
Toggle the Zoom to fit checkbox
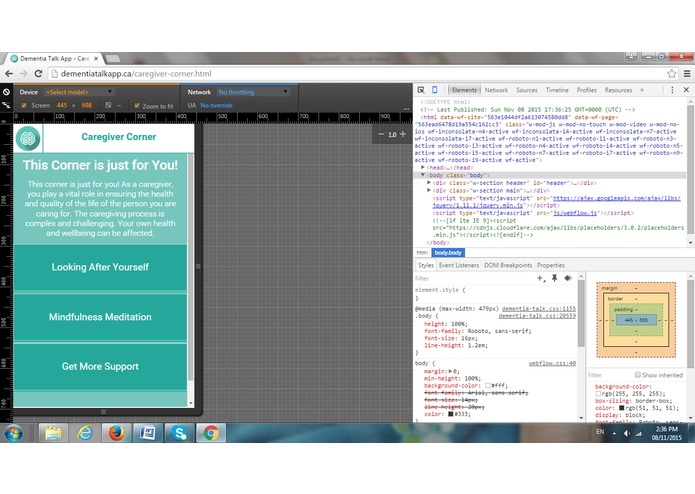click(x=137, y=105)
